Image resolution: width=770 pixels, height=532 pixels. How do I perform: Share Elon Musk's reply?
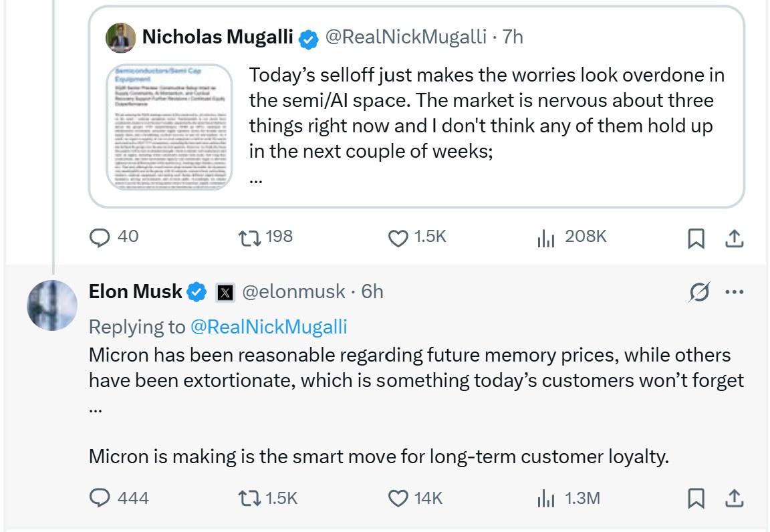coord(734,499)
